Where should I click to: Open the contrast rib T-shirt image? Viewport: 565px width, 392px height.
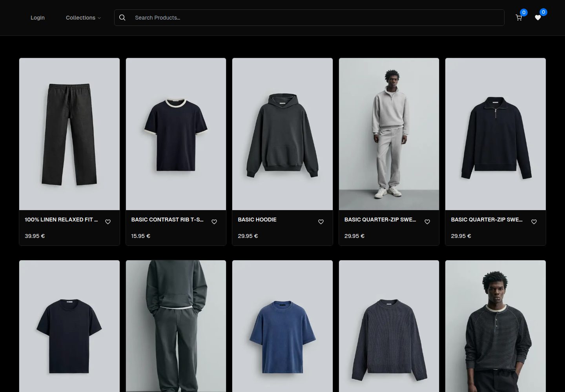pos(176,134)
